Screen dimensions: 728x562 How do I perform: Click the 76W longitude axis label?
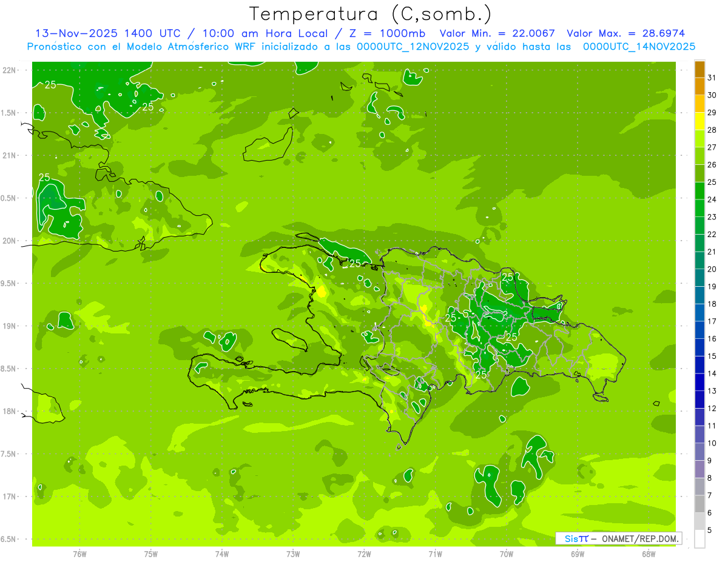[x=79, y=554]
